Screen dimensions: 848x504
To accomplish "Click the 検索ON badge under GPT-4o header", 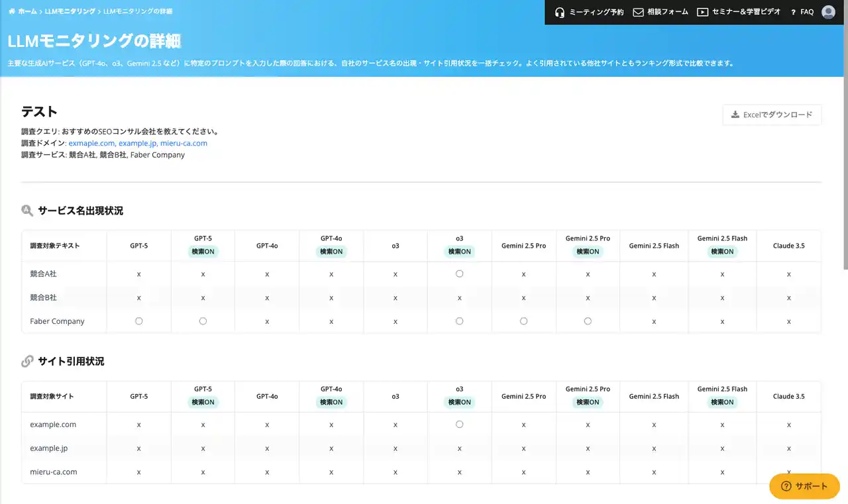I will point(331,252).
